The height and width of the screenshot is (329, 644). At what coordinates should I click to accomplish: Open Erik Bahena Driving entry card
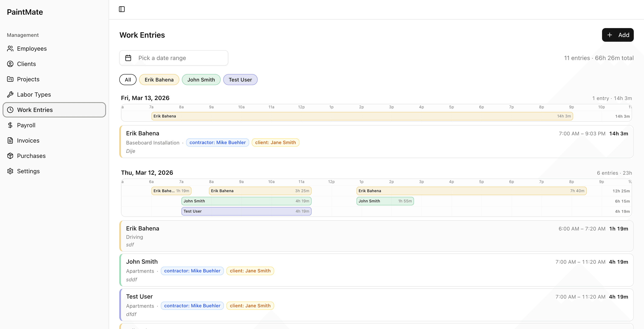(x=377, y=236)
